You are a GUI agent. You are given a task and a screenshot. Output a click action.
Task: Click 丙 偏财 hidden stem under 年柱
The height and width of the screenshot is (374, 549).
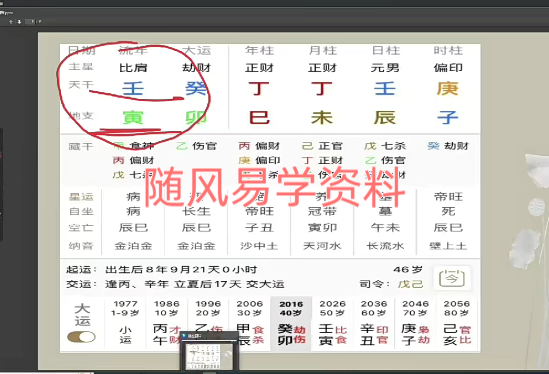(x=259, y=146)
